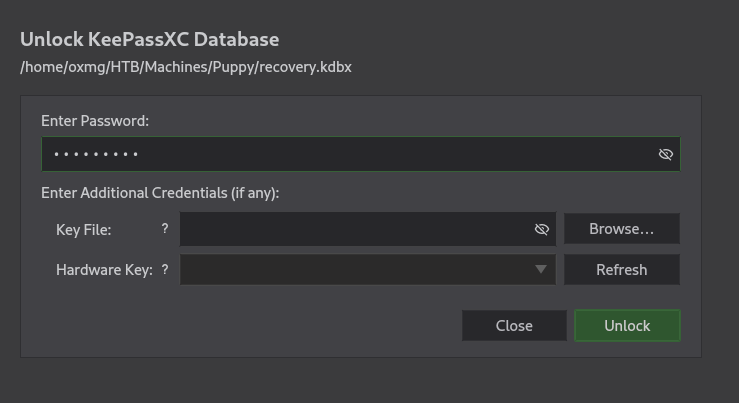The height and width of the screenshot is (403, 739).
Task: Click the masked password dots
Action: (96, 154)
